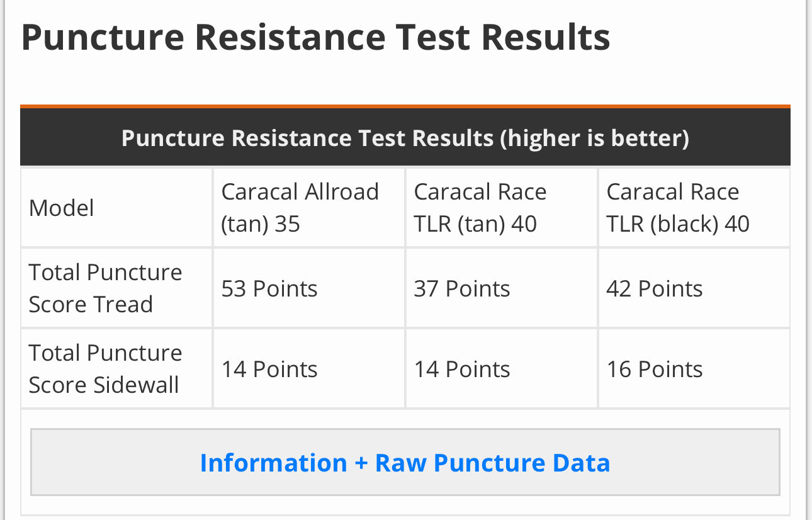Image resolution: width=812 pixels, height=520 pixels.
Task: Click the 42 Points tread score
Action: click(655, 288)
